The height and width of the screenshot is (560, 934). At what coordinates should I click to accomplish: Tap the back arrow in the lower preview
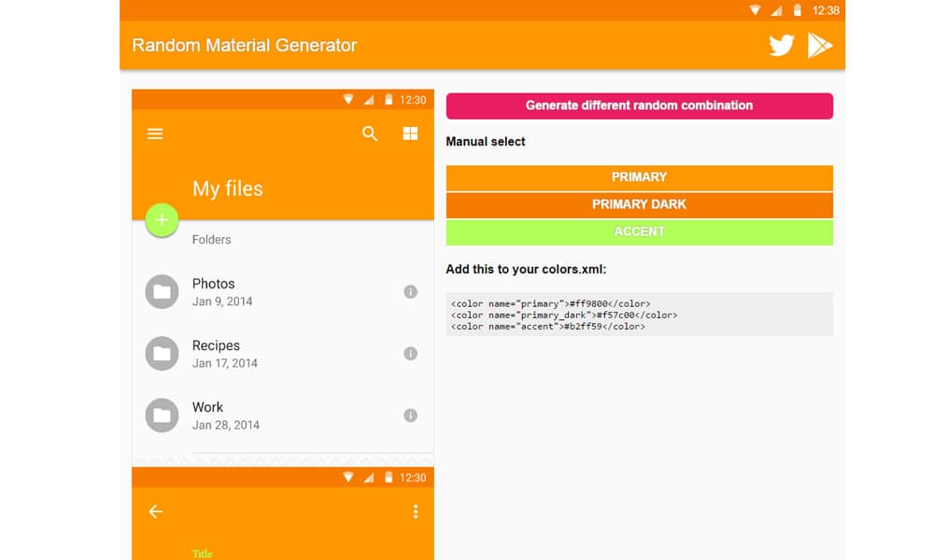click(155, 511)
